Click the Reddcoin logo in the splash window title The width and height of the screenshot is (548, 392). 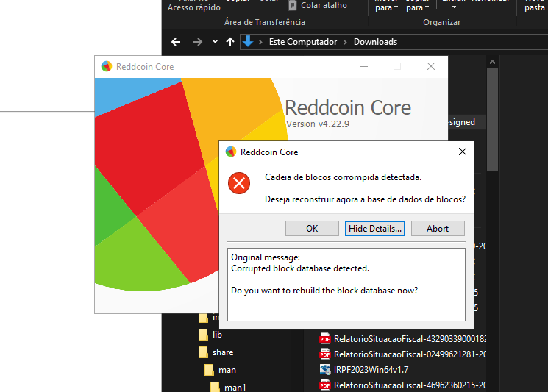(106, 66)
